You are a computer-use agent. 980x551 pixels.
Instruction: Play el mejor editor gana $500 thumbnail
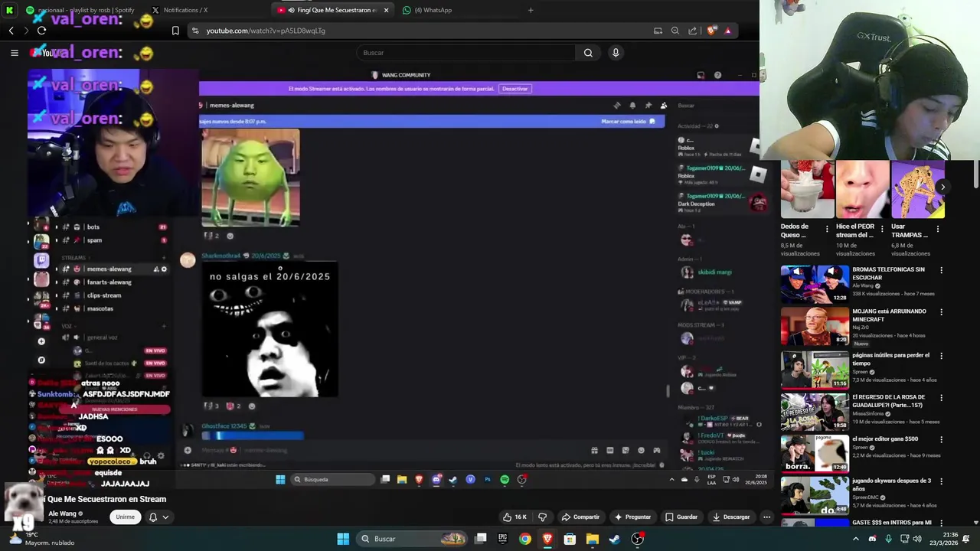click(x=815, y=453)
